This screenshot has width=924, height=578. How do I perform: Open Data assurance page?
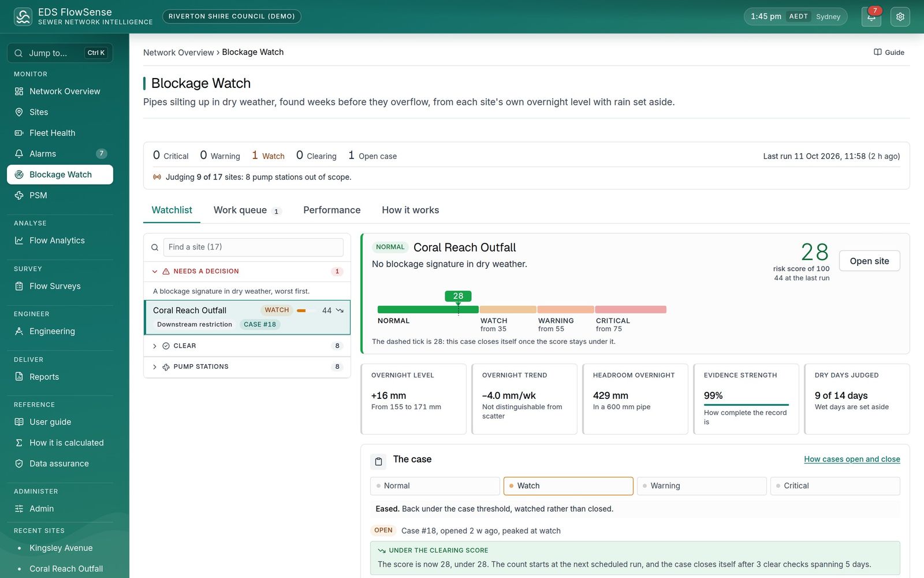60,464
